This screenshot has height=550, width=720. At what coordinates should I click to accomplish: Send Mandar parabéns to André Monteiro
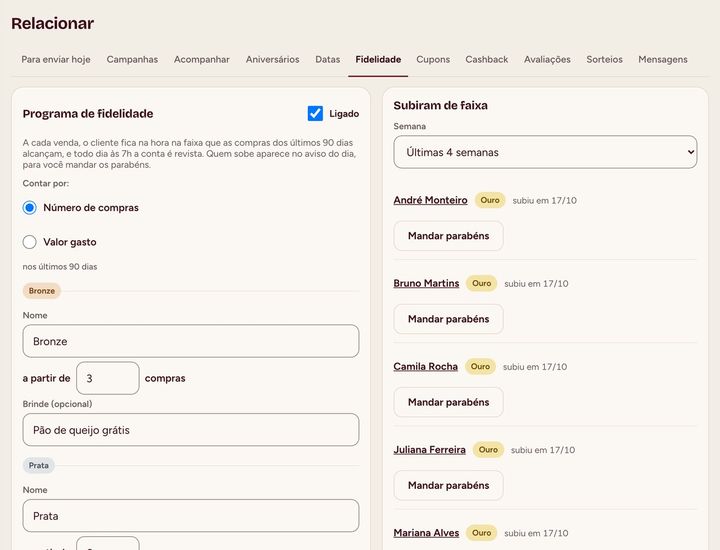click(448, 236)
